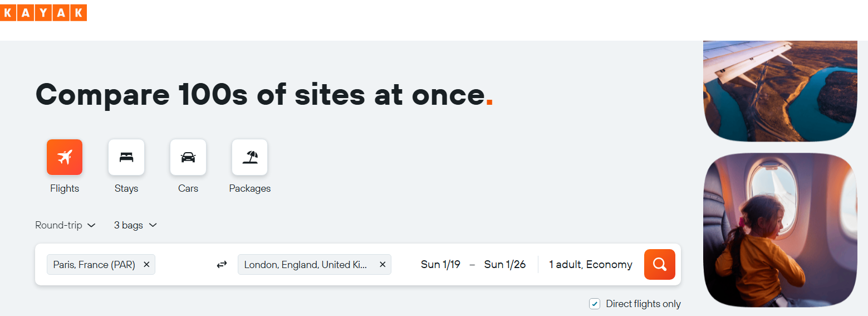The height and width of the screenshot is (316, 868).
Task: Click the airplane wing river photo
Action: coord(780,91)
